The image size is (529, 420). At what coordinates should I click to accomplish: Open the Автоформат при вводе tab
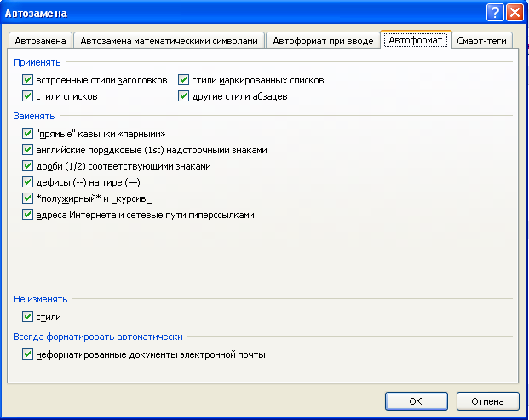pos(323,41)
